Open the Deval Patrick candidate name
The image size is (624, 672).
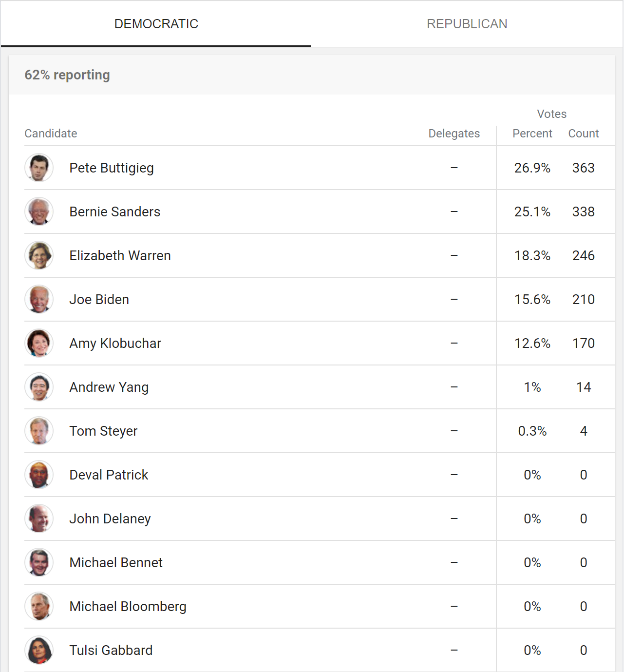109,475
